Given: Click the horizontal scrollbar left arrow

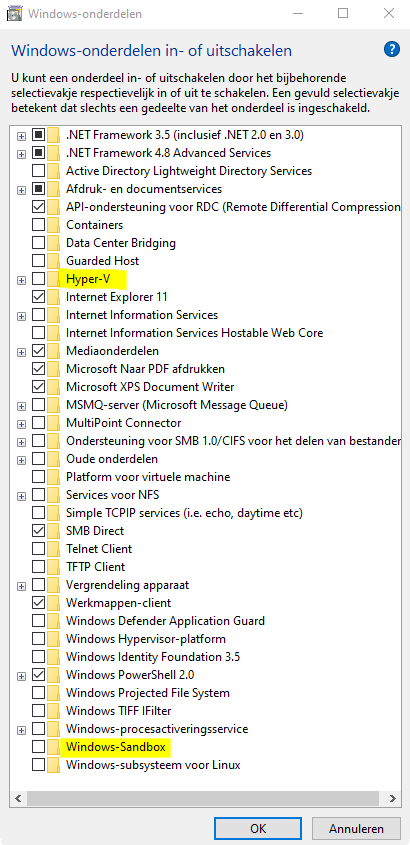Looking at the screenshot, I should (17, 798).
